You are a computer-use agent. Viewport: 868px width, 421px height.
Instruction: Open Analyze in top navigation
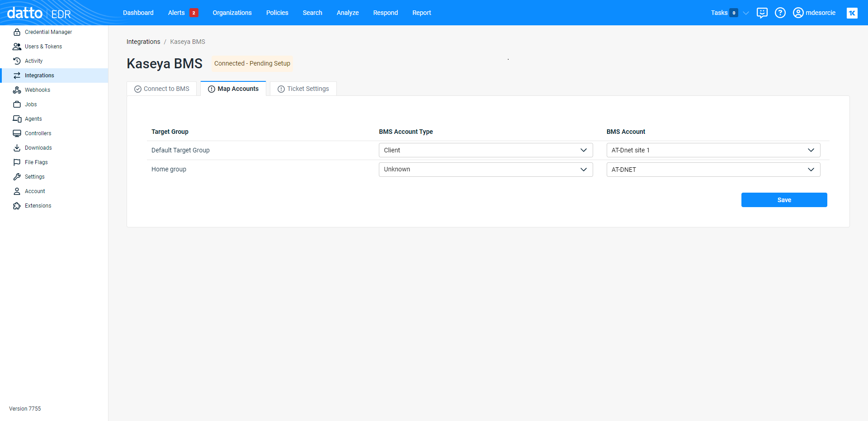coord(348,13)
